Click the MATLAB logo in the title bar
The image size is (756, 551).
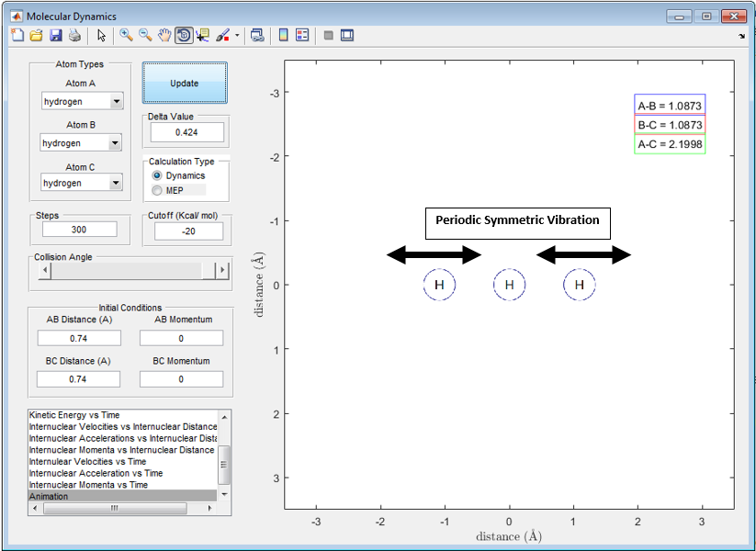[17, 17]
